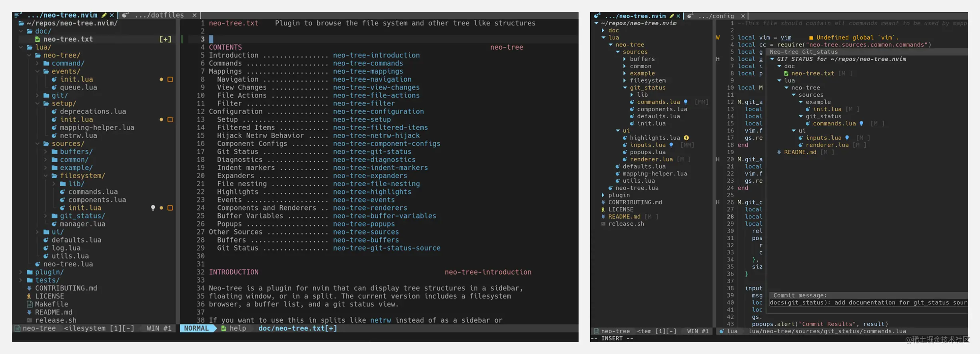Click the help file icon in left status line
This screenshot has height=354, width=980.
click(224, 328)
